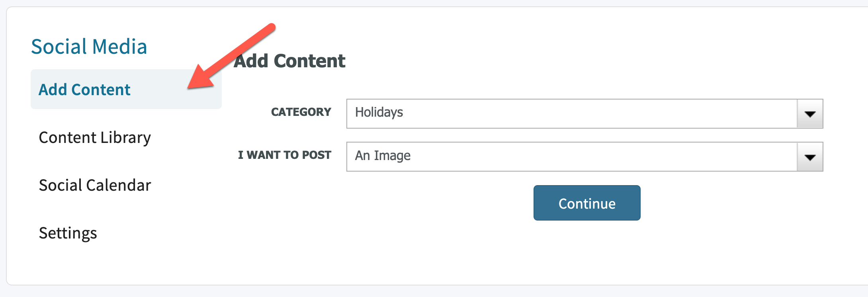868x297 pixels.
Task: Click the An Image text in the post type field
Action: pos(383,156)
